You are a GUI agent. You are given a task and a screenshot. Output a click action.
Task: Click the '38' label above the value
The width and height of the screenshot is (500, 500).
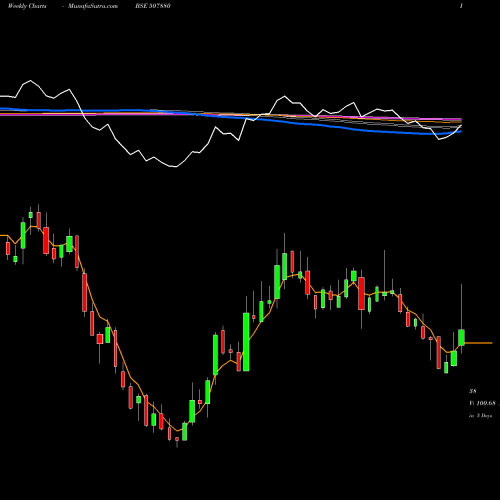[x=473, y=391]
